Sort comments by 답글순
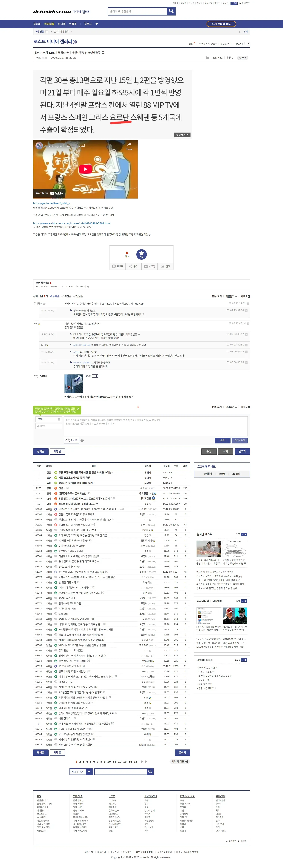Viewport: 283px width, 868px height. coord(78,296)
